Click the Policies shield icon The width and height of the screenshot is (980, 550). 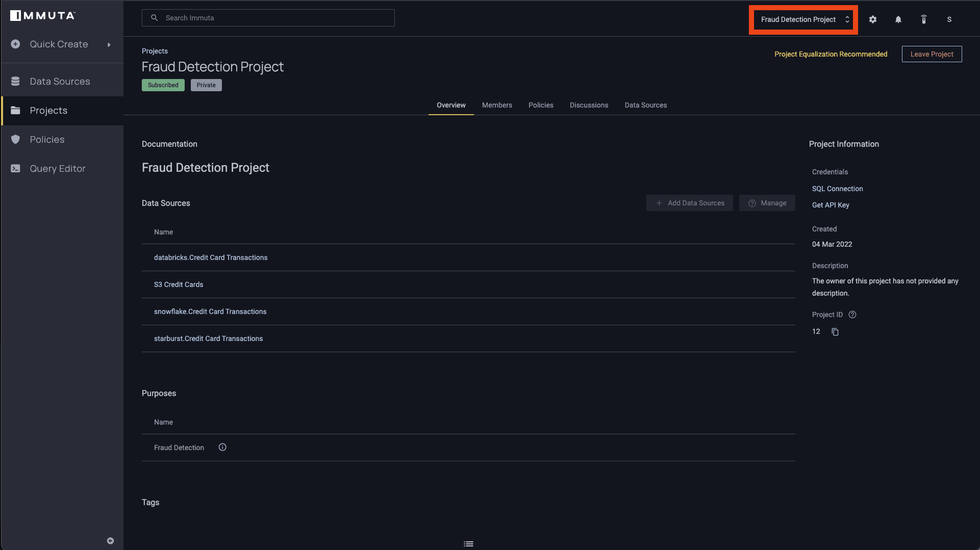(16, 140)
